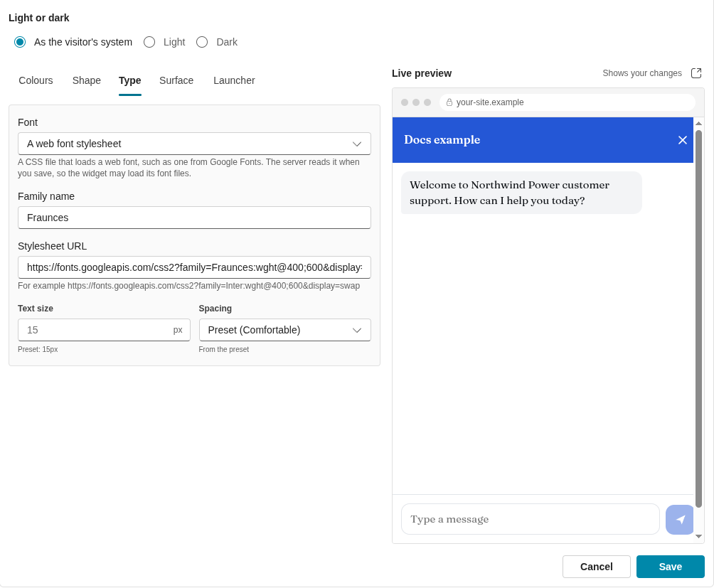Select 'As the visitor's system' radio option
714x588 pixels.
click(x=20, y=43)
